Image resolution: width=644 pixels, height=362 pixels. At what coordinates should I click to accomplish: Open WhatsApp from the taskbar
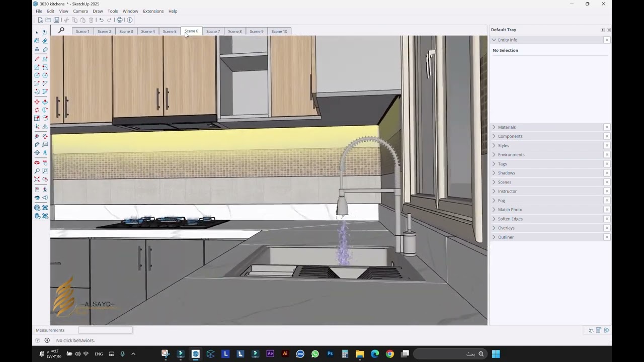coord(315,354)
